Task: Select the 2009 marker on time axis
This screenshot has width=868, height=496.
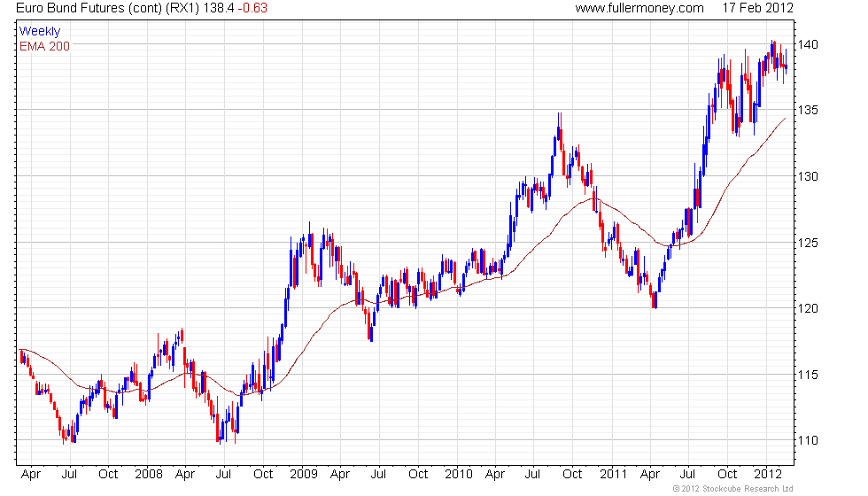Action: (303, 474)
